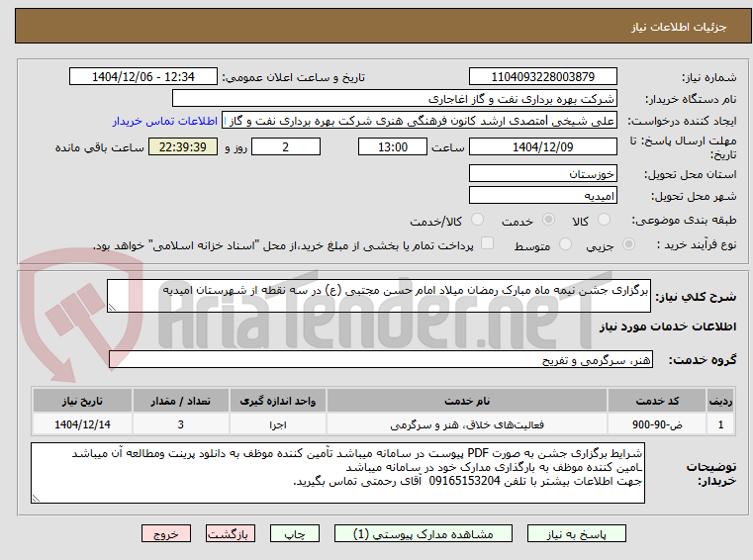Viewport: 753px width, 560px height.
Task: Select the خدمت radio button
Action: tap(548, 220)
